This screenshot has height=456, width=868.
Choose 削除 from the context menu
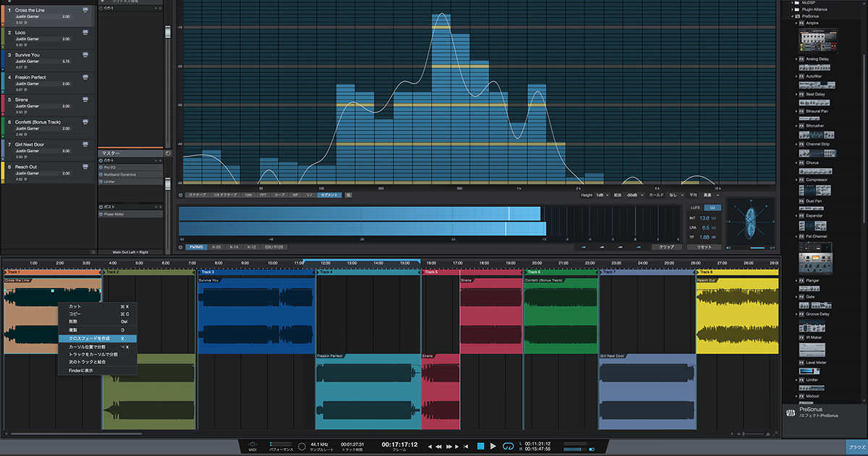click(98, 322)
